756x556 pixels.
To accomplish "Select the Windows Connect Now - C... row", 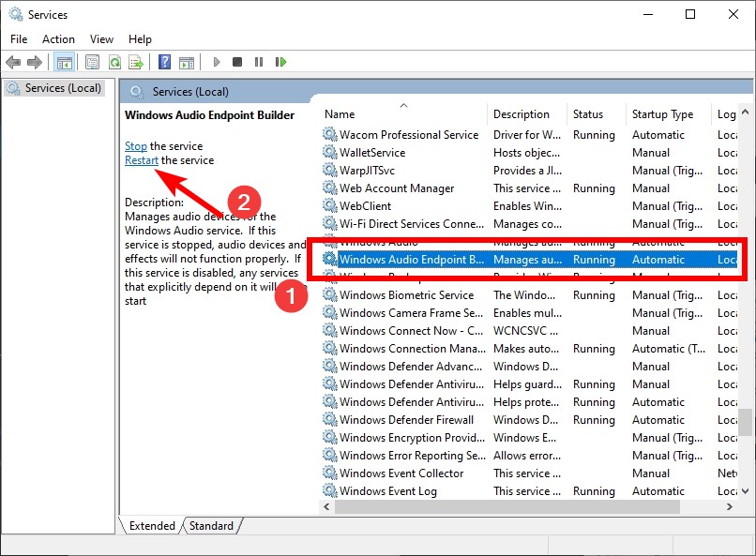I will pos(529,331).
